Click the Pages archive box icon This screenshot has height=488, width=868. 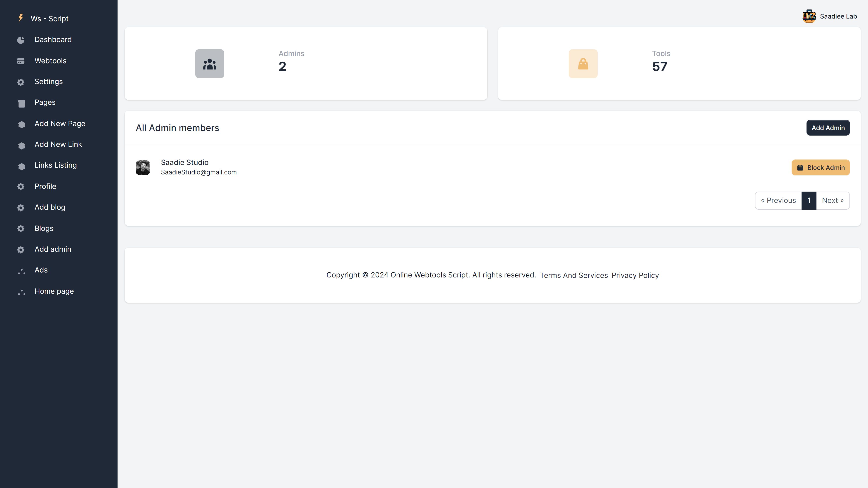tap(21, 103)
